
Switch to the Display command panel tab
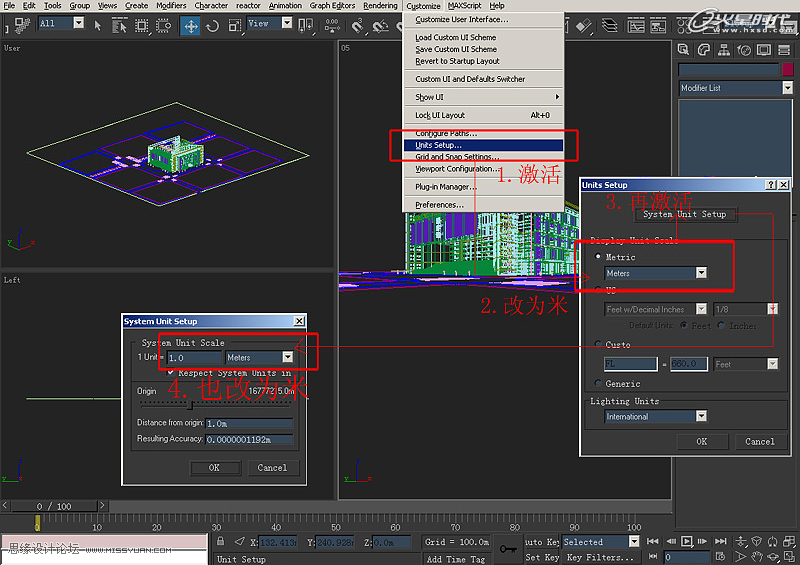765,49
